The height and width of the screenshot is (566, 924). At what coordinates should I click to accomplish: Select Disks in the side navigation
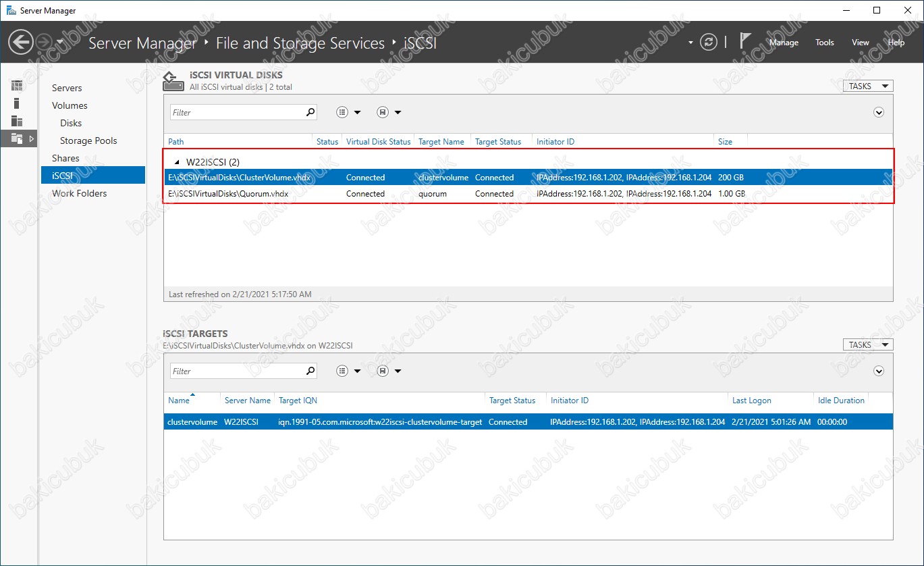click(x=71, y=123)
